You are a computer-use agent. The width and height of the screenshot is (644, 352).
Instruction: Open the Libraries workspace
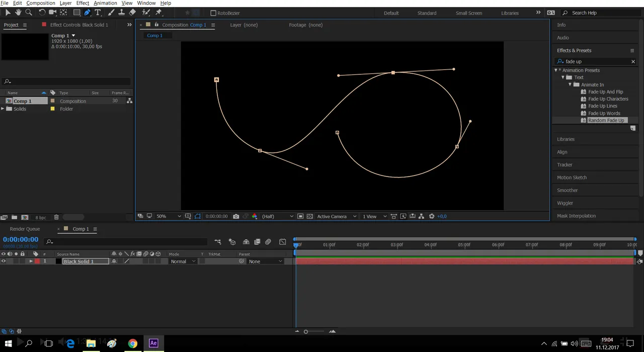(510, 13)
